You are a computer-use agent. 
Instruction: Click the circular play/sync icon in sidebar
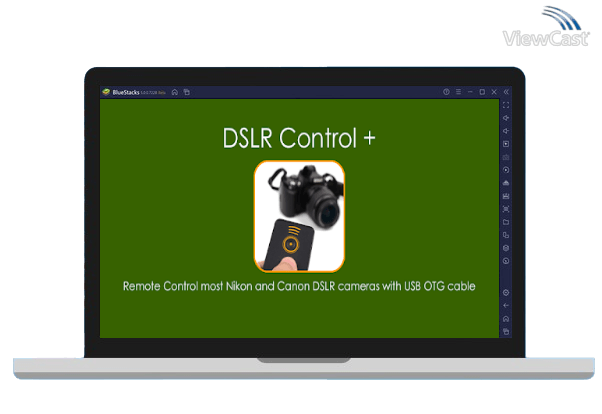506,170
